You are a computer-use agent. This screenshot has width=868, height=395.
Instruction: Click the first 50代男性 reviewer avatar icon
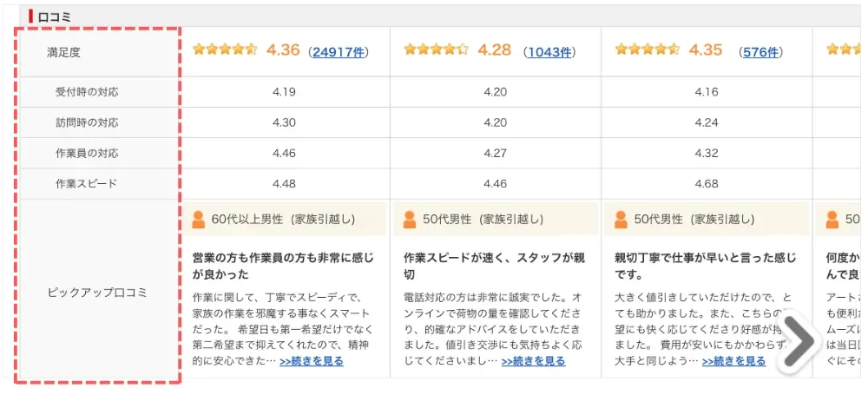pos(410,220)
